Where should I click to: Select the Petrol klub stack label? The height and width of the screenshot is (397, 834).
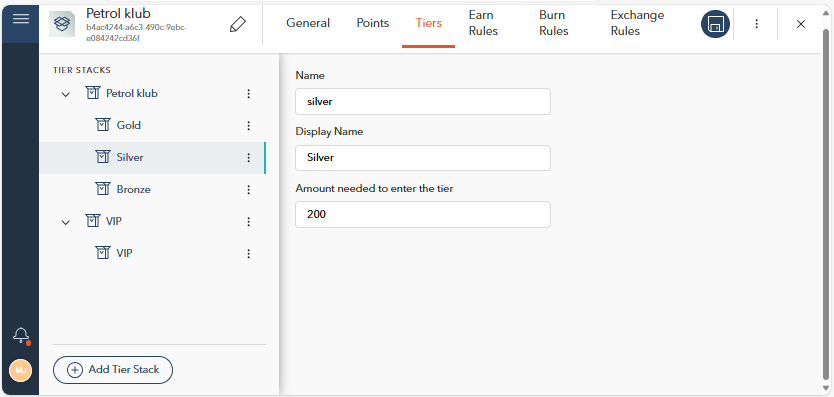(x=132, y=94)
